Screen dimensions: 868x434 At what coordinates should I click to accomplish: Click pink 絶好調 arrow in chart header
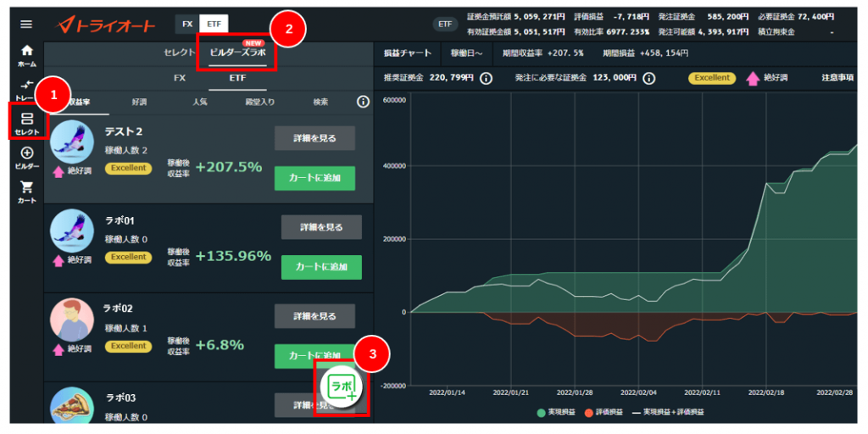(753, 78)
